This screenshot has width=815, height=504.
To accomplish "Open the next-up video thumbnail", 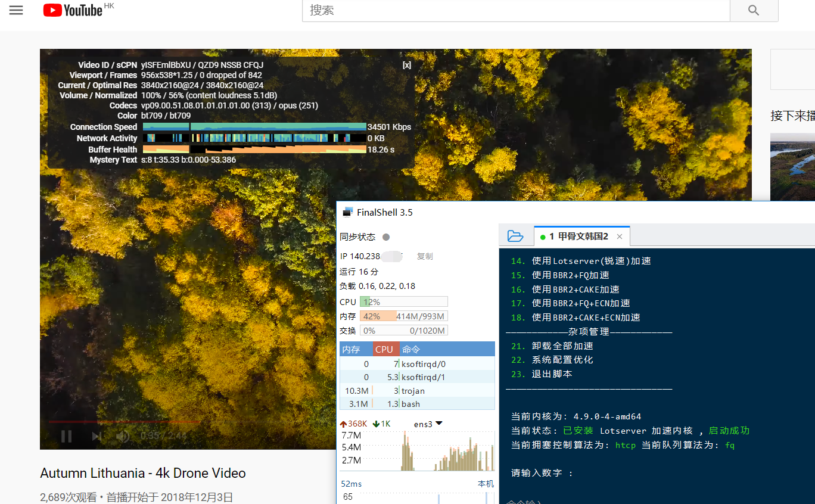I will (792, 167).
